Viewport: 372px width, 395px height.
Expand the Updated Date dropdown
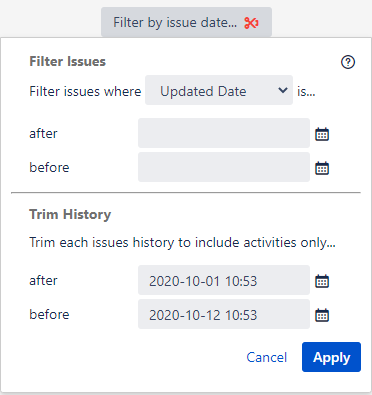[219, 90]
